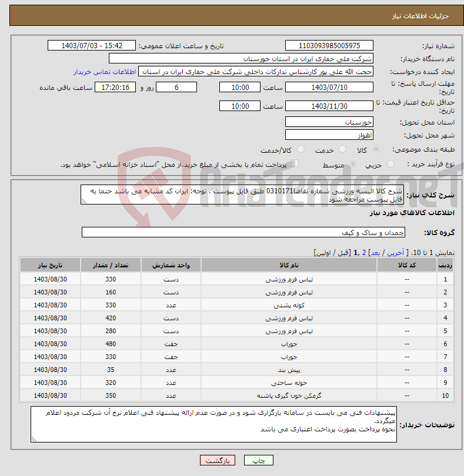Image resolution: width=464 pixels, height=476 pixels.
Task: Click the remaining days field showing 6
Action: tap(176, 88)
